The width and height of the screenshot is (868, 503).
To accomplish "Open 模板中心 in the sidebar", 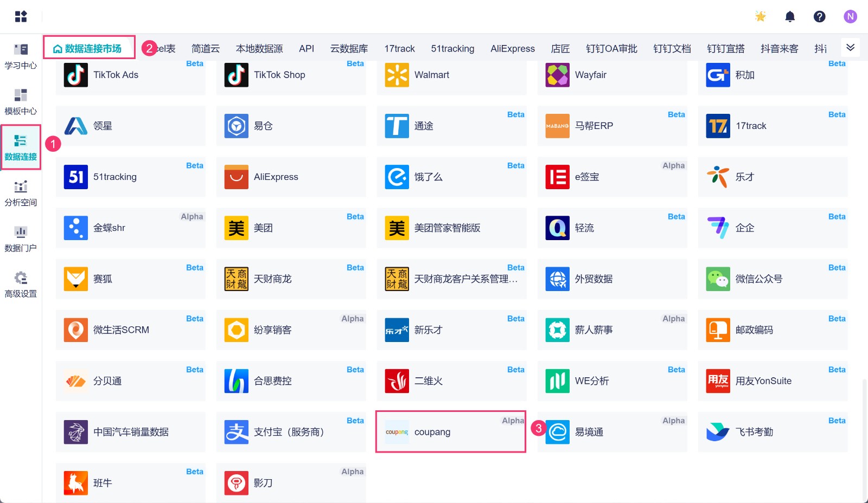I will click(x=21, y=102).
